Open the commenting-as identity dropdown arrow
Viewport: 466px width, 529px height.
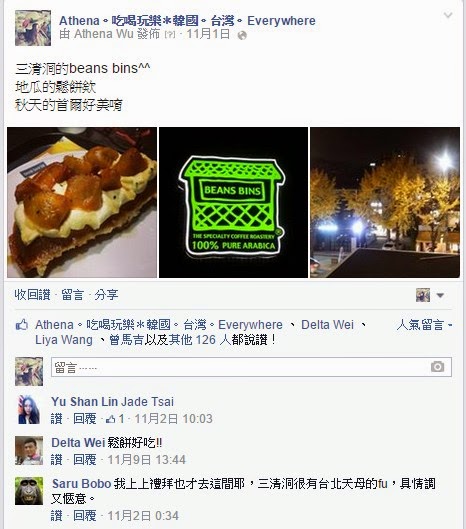[x=440, y=296]
